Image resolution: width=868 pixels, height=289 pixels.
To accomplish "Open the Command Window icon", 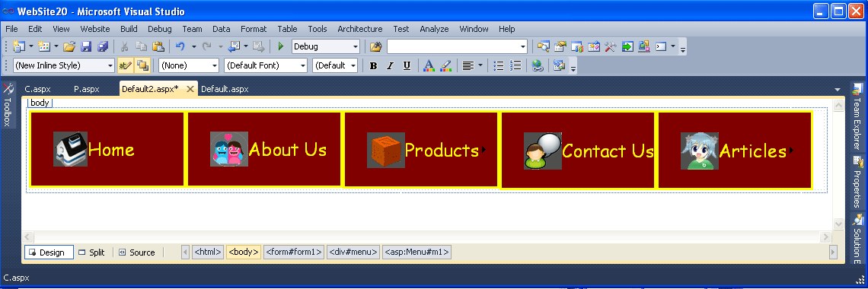I will coord(661,46).
